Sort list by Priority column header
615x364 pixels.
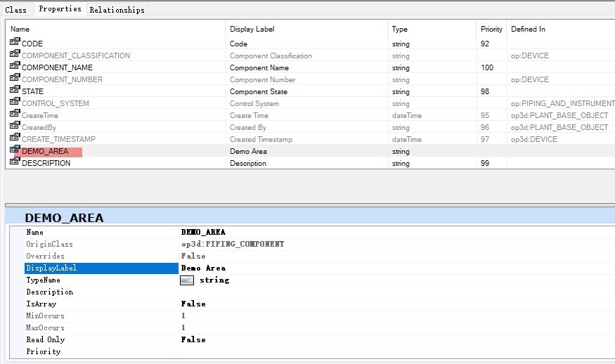491,29
